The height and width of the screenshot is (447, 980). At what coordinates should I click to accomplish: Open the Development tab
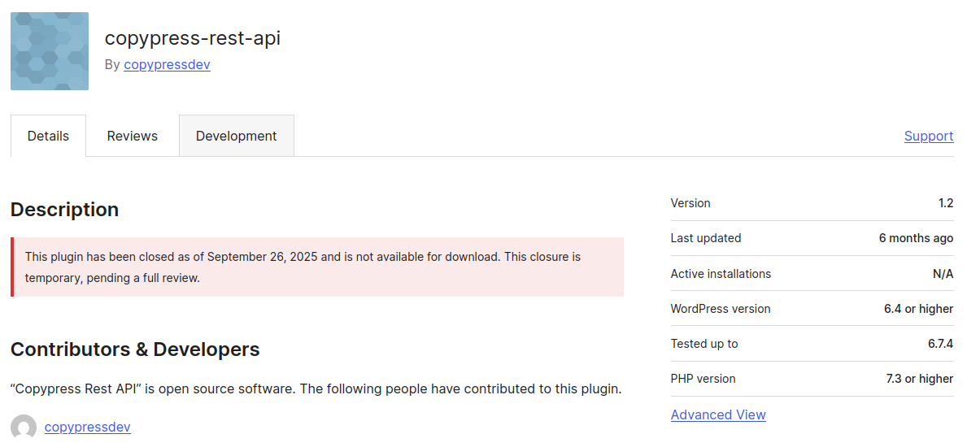236,136
